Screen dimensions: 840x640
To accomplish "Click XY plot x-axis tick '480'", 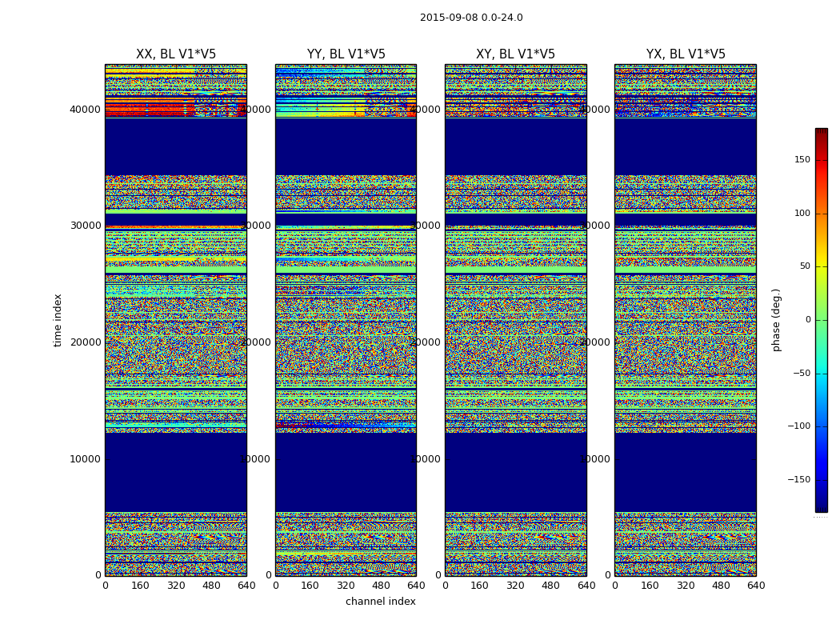I will point(550,586).
